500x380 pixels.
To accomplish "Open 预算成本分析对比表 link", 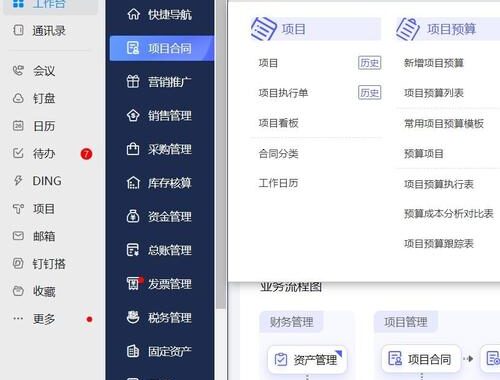I will [449, 213].
